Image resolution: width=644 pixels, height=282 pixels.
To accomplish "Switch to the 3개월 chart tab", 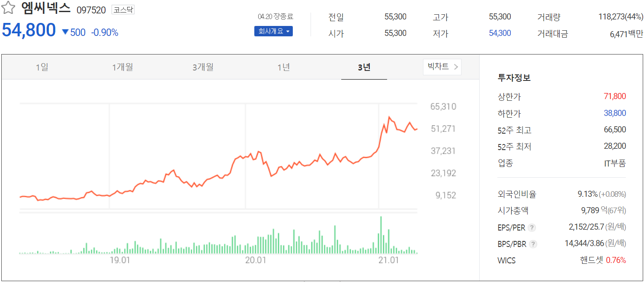I will tap(203, 67).
